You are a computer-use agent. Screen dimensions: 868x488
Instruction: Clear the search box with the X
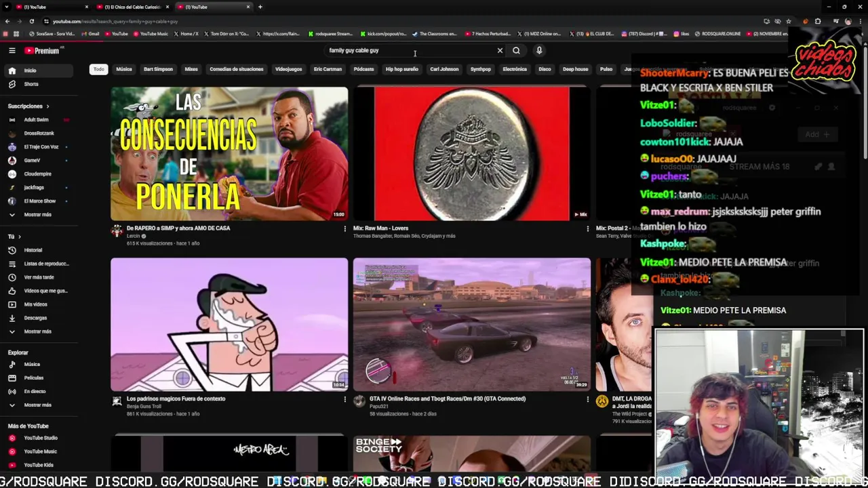coord(500,50)
